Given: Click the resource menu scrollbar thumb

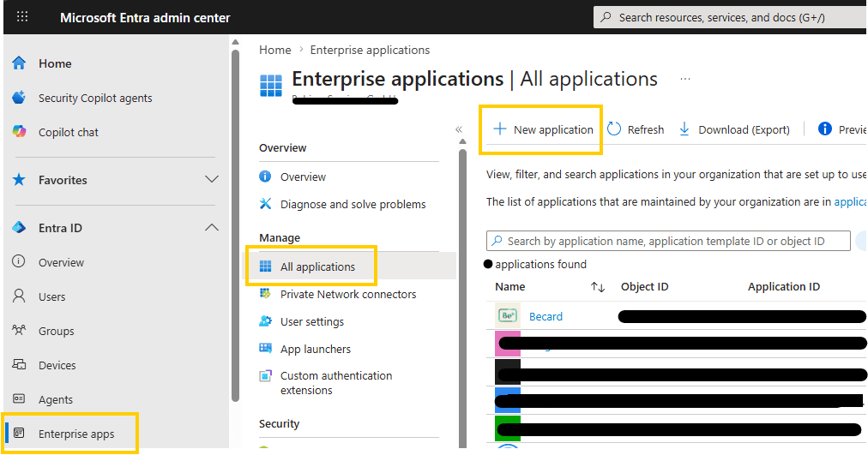Looking at the screenshot, I should click(462, 298).
